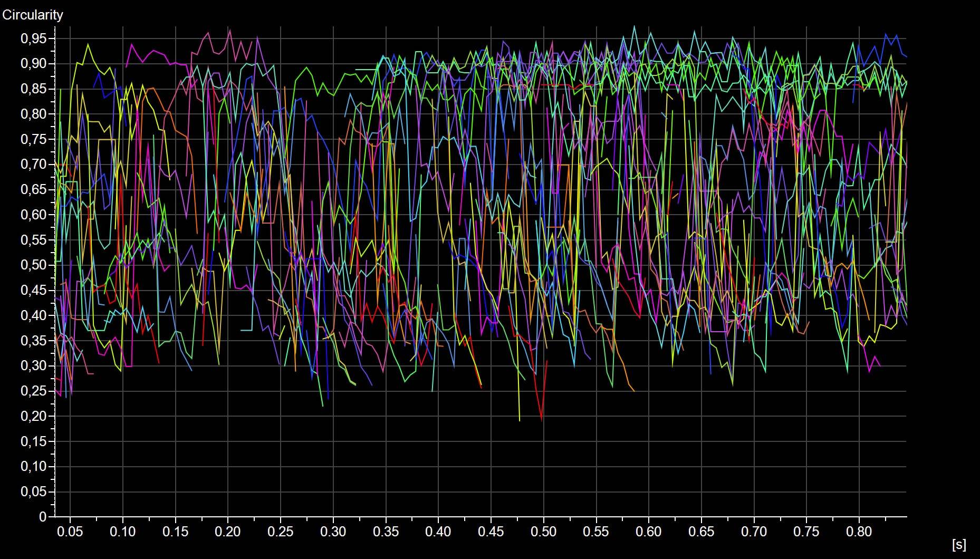
Task: Click the 0,60 y-axis value
Action: (34, 215)
